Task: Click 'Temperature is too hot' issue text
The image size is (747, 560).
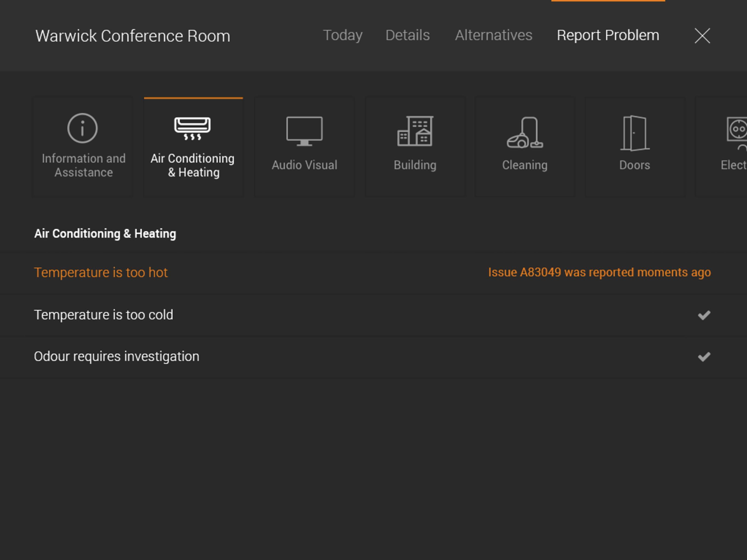Action: pyautogui.click(x=101, y=273)
